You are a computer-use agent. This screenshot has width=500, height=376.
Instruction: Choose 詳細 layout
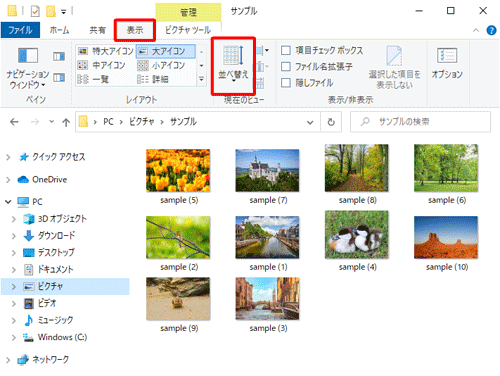(153, 79)
